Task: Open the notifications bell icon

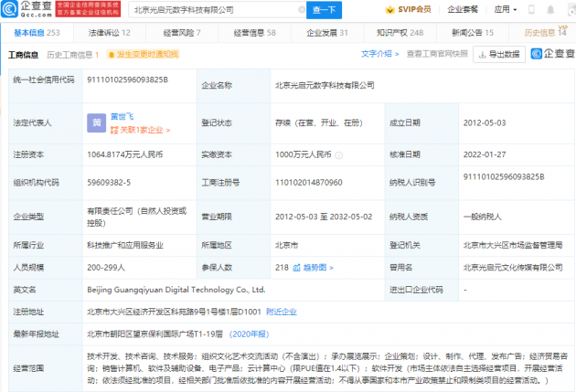Action: coord(550,10)
